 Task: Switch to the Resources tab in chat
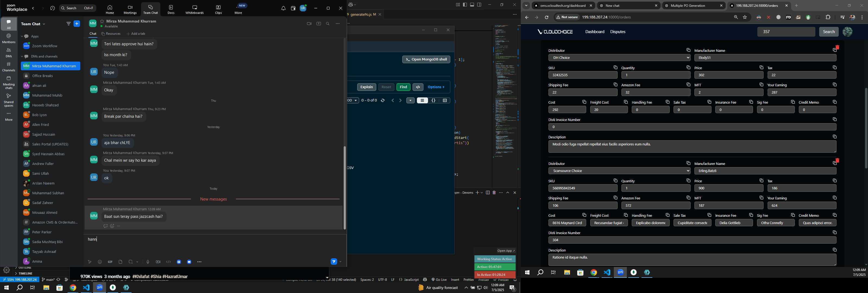(111, 34)
